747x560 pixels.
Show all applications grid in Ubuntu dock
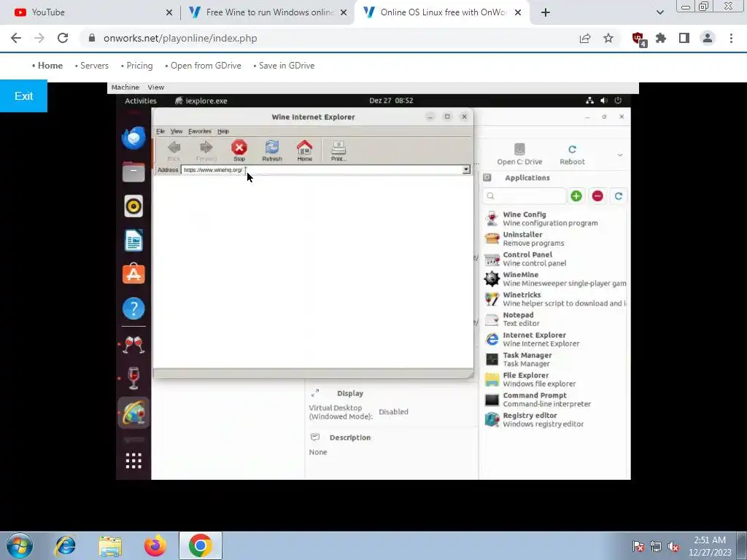click(133, 461)
